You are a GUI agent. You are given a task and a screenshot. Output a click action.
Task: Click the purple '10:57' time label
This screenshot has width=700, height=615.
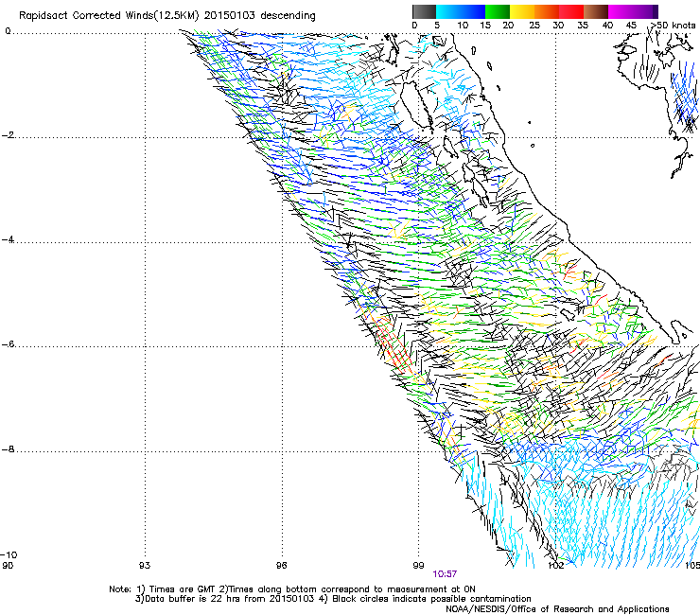pos(445,574)
